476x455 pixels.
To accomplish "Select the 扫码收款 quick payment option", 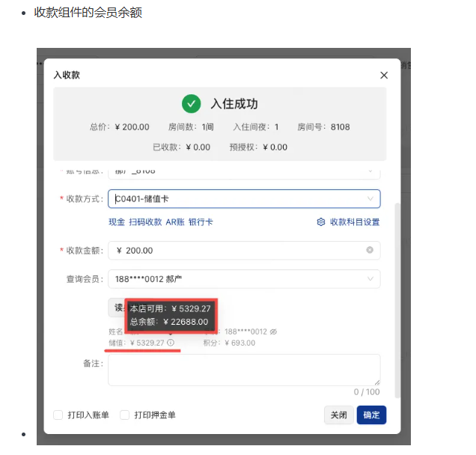I will [145, 222].
